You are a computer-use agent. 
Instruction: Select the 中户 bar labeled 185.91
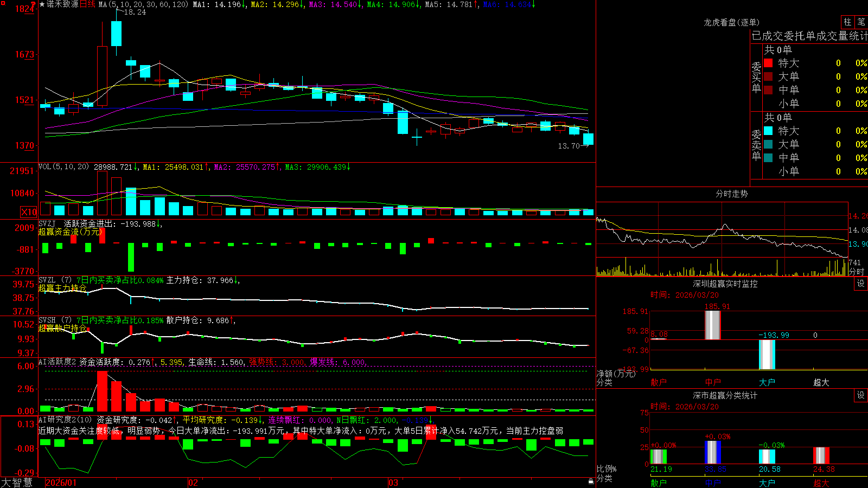pyautogui.click(x=713, y=325)
